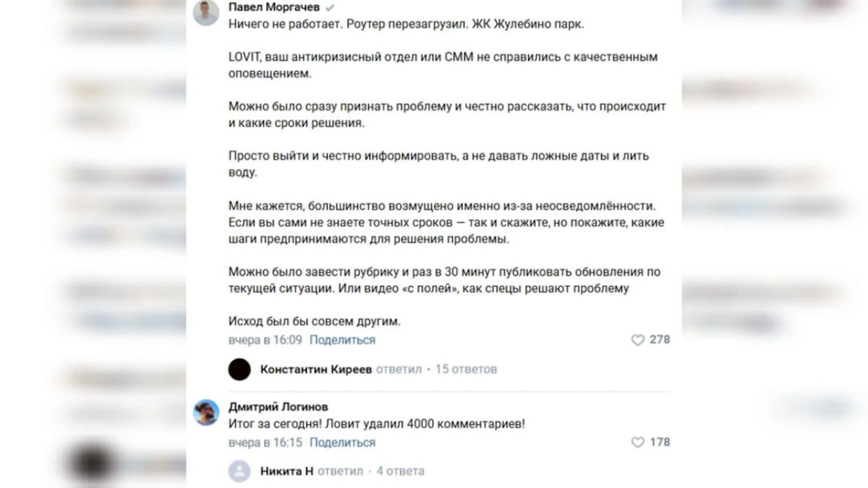Expand the 15 ответов reply thread
The width and height of the screenshot is (868, 488).
click(x=466, y=369)
